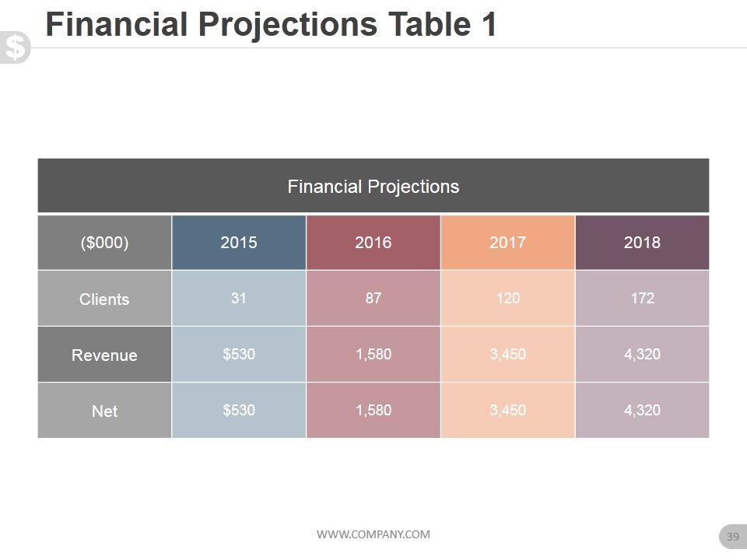Viewport: 747px width, 560px height.
Task: Select the Clients value 120 cell
Action: (x=507, y=299)
